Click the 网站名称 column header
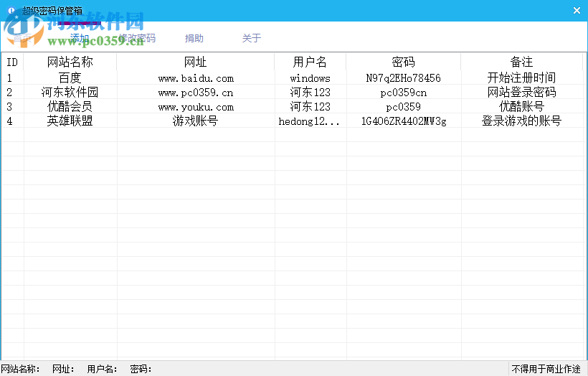 coord(70,62)
